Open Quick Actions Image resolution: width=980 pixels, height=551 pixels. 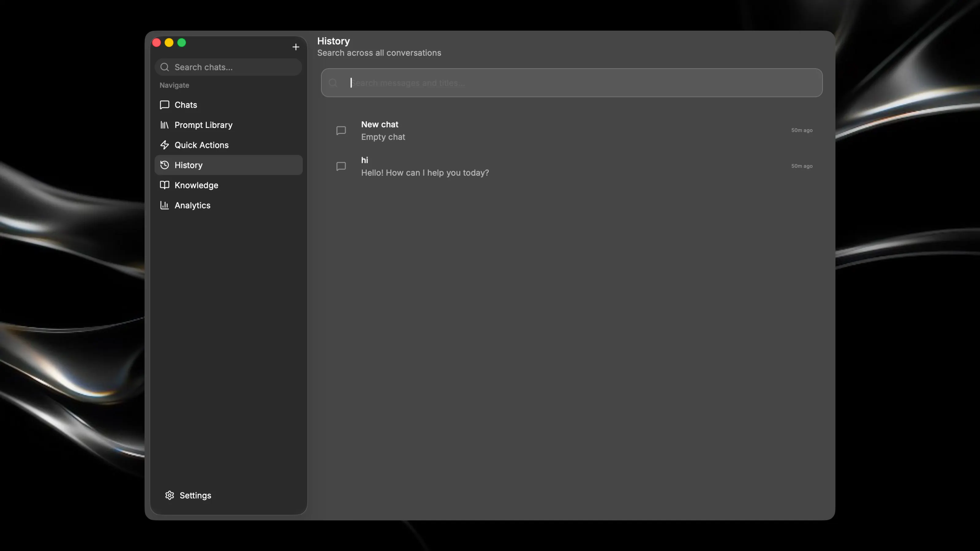pos(229,145)
